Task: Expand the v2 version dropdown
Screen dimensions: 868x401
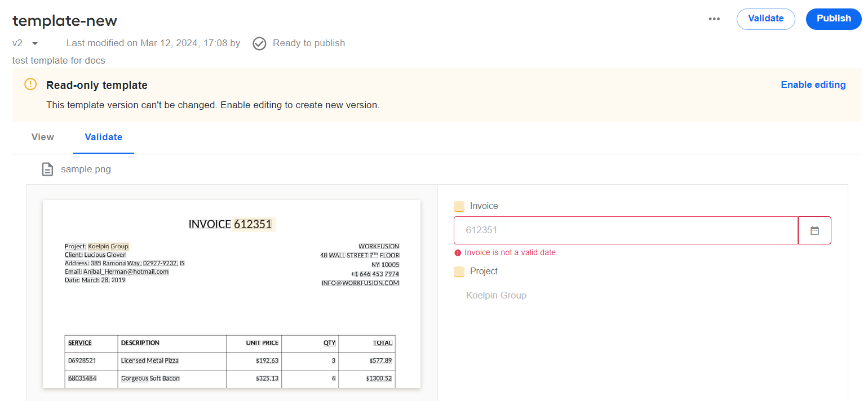Action: [x=35, y=43]
